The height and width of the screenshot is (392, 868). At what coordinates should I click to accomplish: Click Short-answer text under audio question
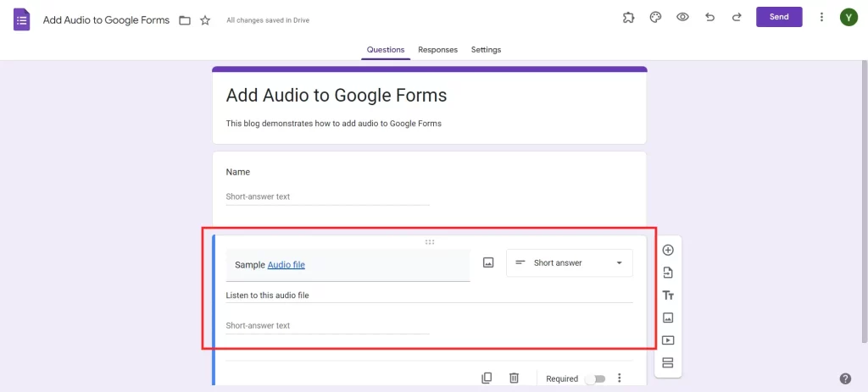pos(328,326)
